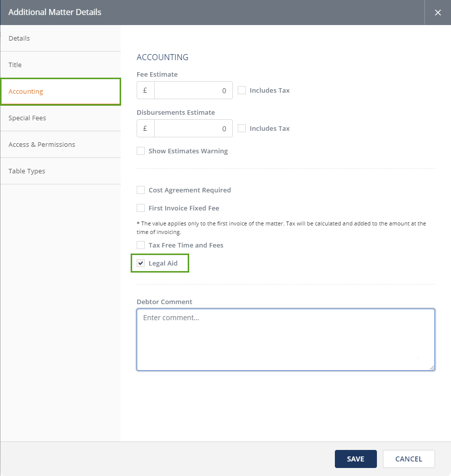Enable Includes Tax for Fee Estimate
Image resolution: width=451 pixels, height=476 pixels.
click(x=242, y=91)
